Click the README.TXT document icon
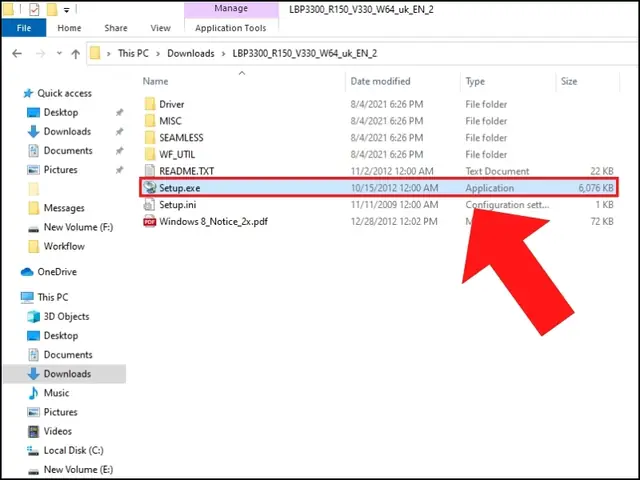The height and width of the screenshot is (480, 640). (150, 171)
